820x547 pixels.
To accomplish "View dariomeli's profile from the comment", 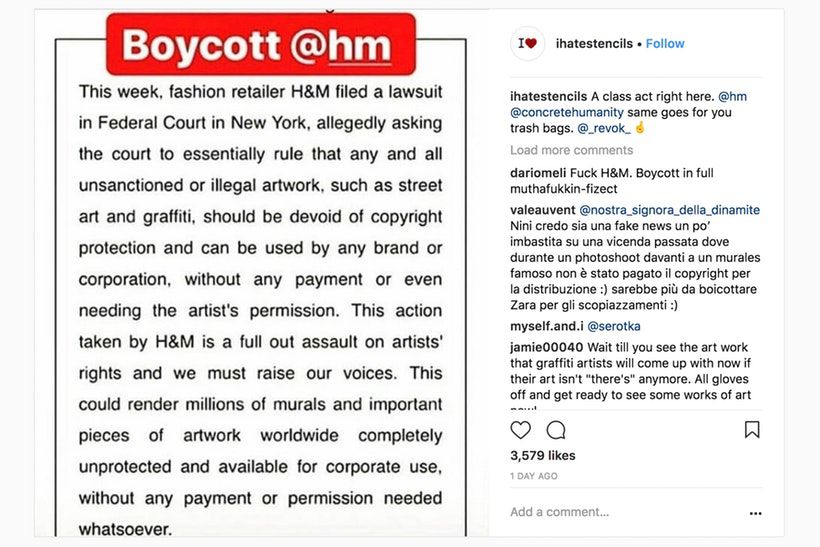I will click(539, 173).
